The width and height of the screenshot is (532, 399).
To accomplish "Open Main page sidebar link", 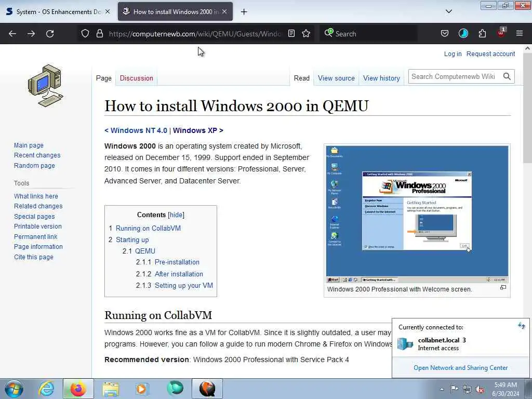I will click(29, 145).
